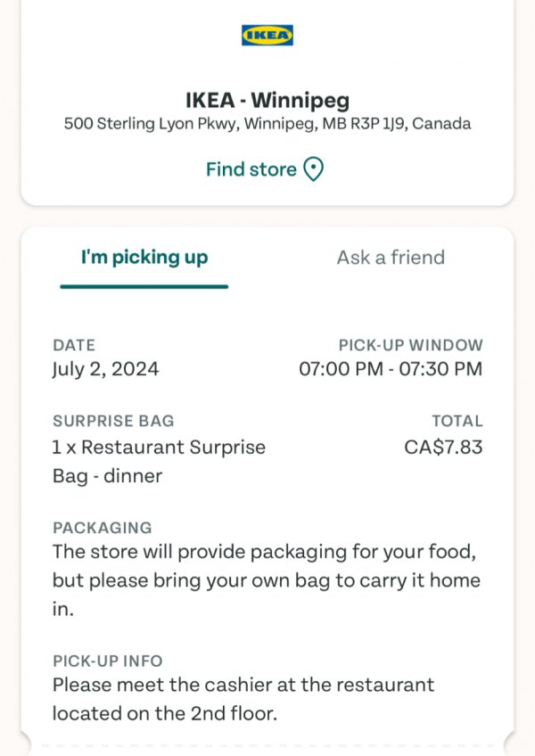Tap the map pin icon beside Find store
This screenshot has height=756, width=535.
tap(314, 169)
